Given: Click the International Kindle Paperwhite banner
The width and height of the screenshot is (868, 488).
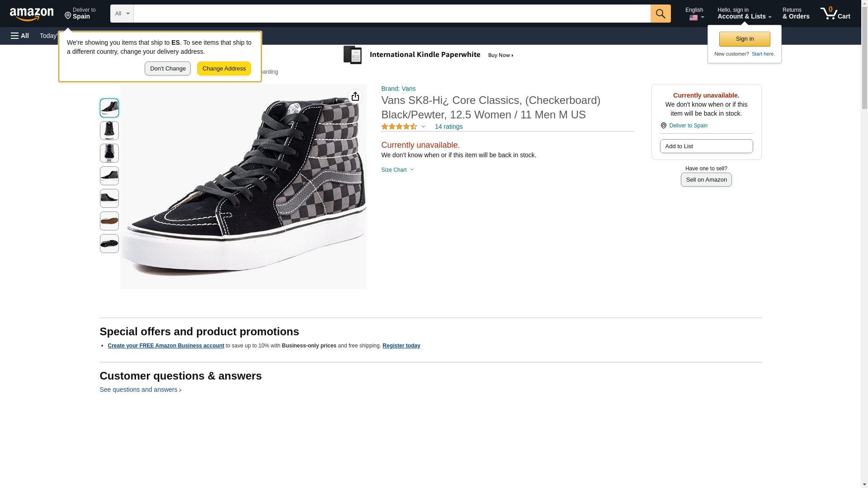Looking at the screenshot, I should (429, 55).
